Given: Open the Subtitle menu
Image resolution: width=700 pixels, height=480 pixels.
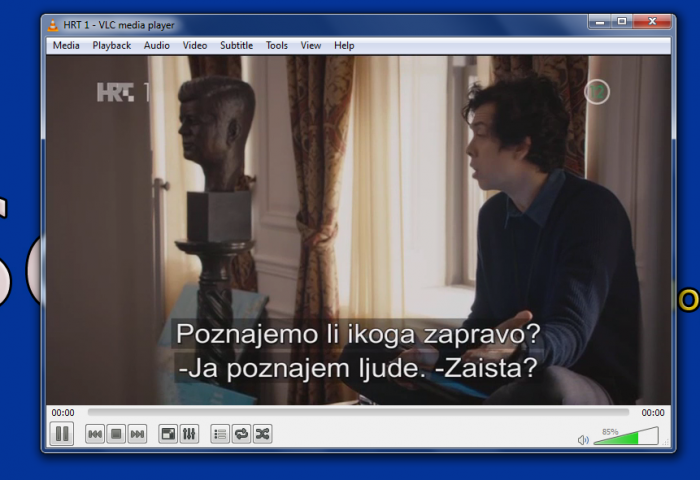Looking at the screenshot, I should (237, 46).
